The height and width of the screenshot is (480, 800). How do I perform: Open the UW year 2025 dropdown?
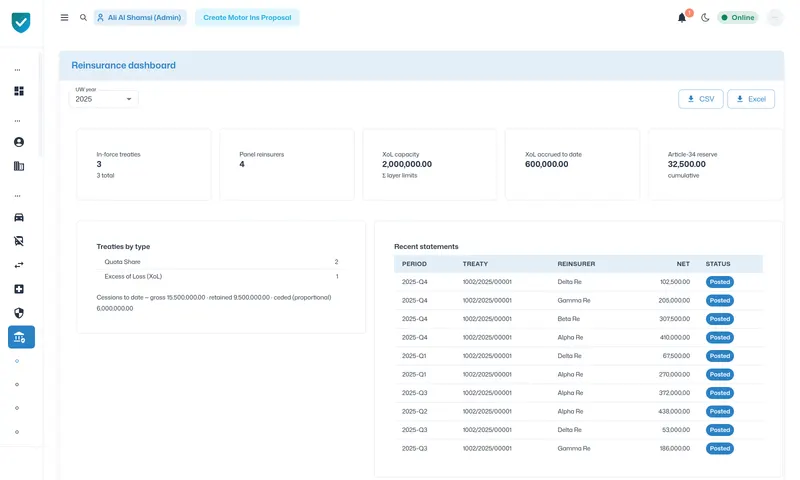click(x=104, y=99)
